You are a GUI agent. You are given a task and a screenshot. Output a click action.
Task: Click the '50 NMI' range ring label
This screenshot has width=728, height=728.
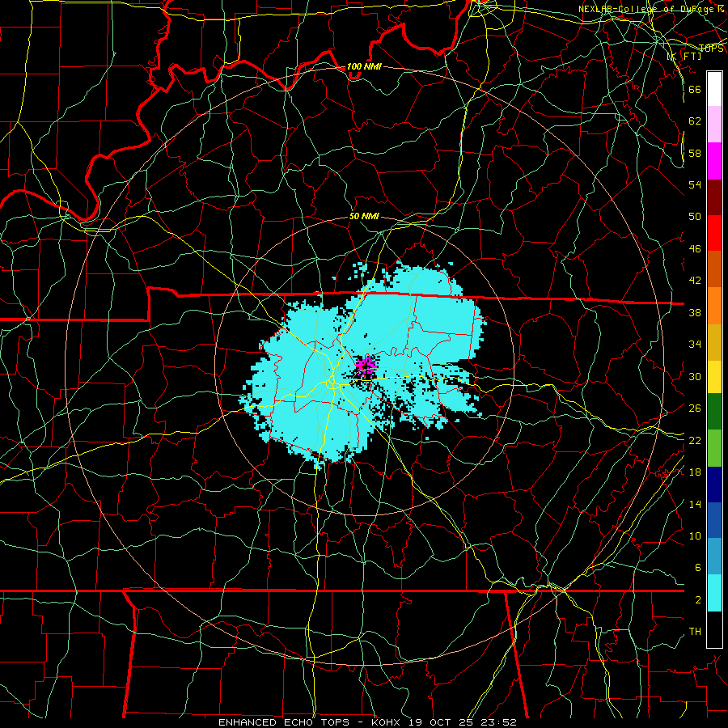[x=365, y=216]
